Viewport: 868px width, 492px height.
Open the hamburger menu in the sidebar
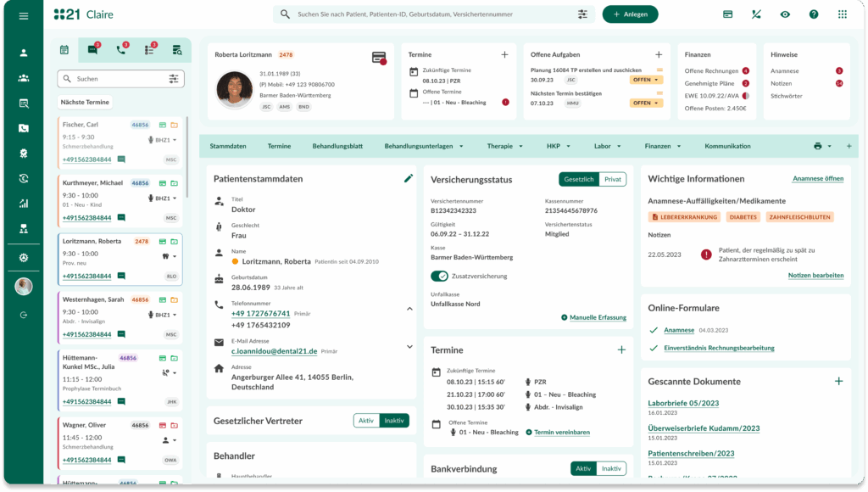(x=24, y=15)
